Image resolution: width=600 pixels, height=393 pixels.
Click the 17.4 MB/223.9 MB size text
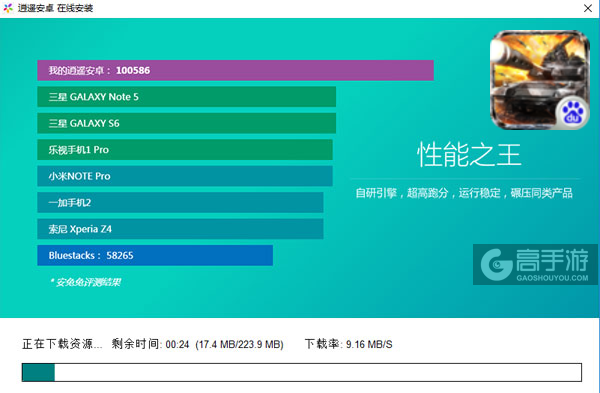tap(240, 344)
